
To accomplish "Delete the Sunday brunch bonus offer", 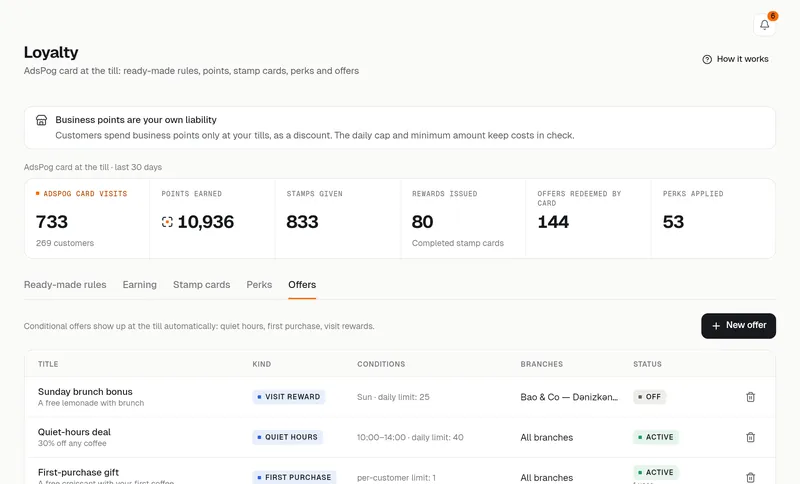I will pos(750,397).
